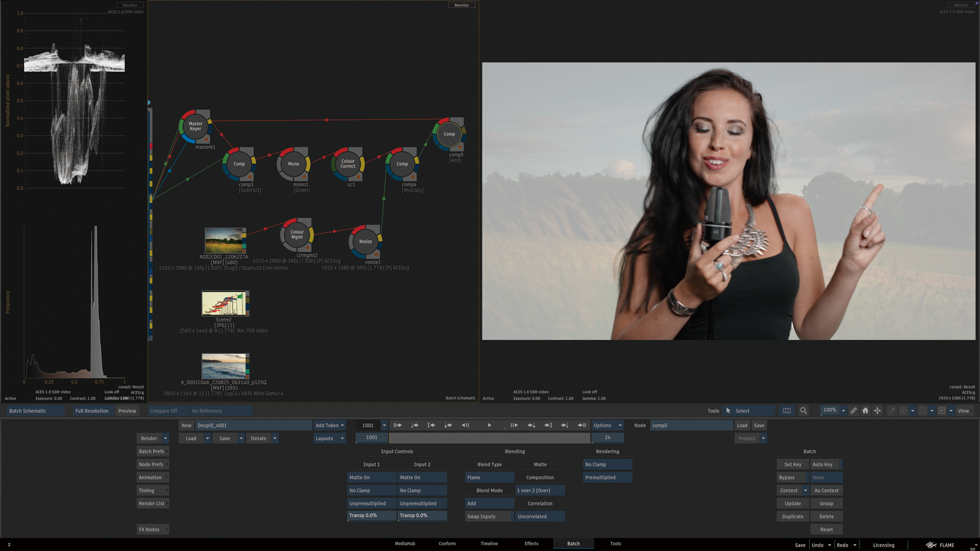980x551 pixels.
Task: Click the colour picker eyedropper icon
Action: pyautogui.click(x=891, y=411)
